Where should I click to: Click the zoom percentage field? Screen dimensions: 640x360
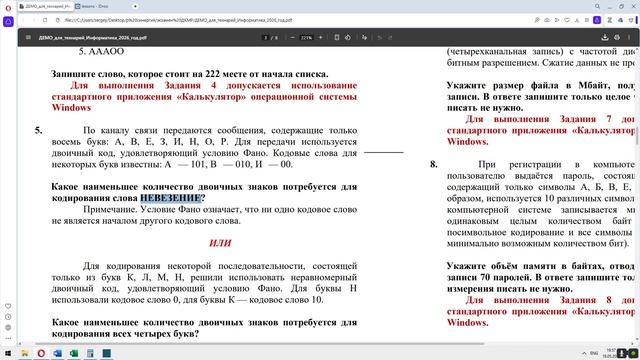306,38
